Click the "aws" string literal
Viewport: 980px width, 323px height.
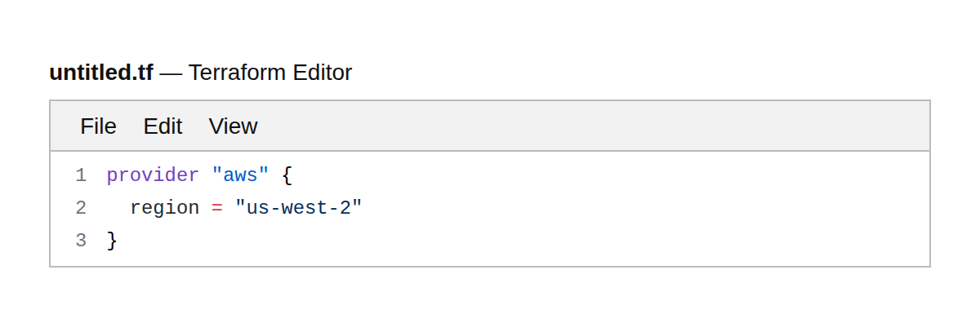coord(240,175)
